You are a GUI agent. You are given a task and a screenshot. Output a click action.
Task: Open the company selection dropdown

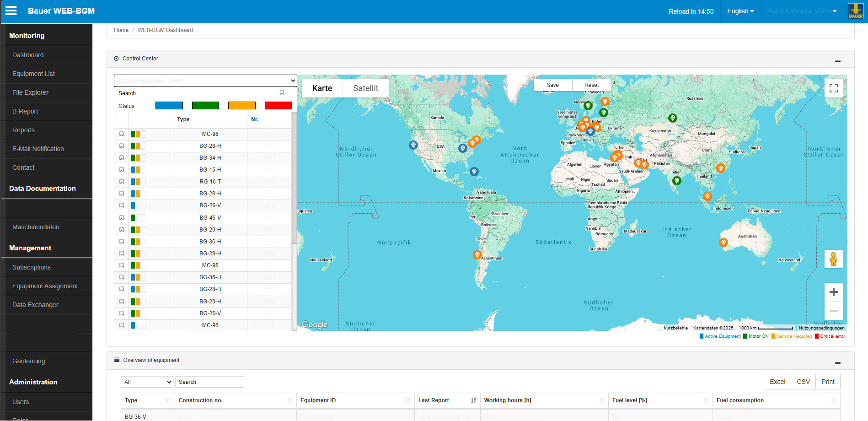pyautogui.click(x=205, y=81)
